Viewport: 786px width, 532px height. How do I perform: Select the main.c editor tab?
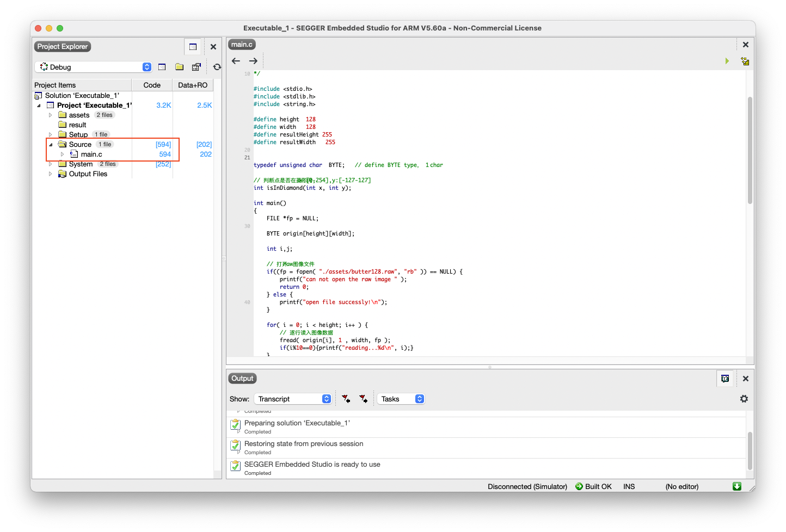(242, 45)
